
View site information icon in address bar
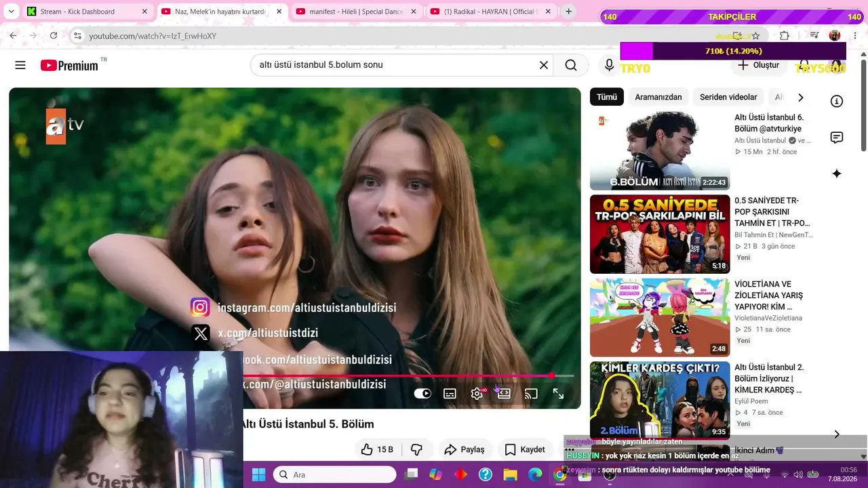point(77,36)
